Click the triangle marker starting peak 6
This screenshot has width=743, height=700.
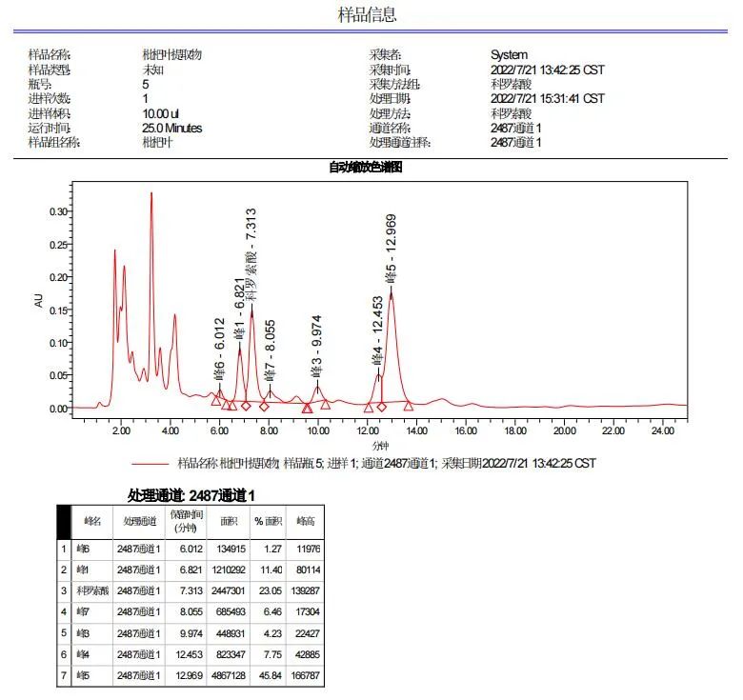pos(216,400)
